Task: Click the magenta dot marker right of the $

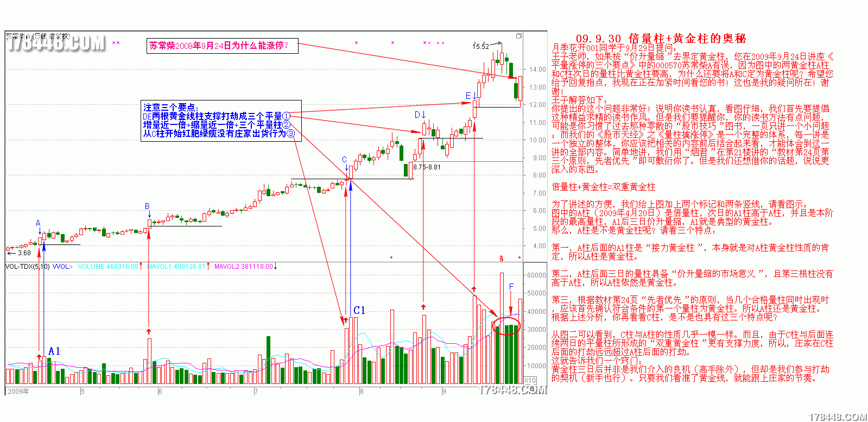Action: (519, 257)
